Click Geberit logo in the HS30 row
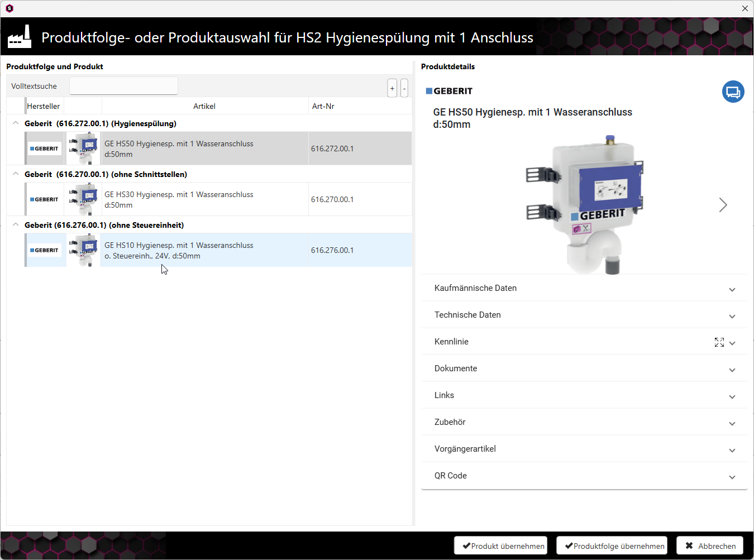Screen dimensions: 754x560 pos(45,199)
